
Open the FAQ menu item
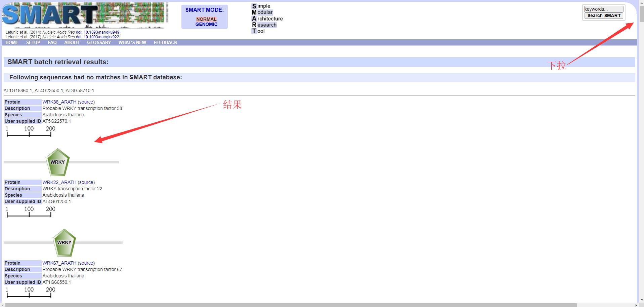(x=52, y=42)
